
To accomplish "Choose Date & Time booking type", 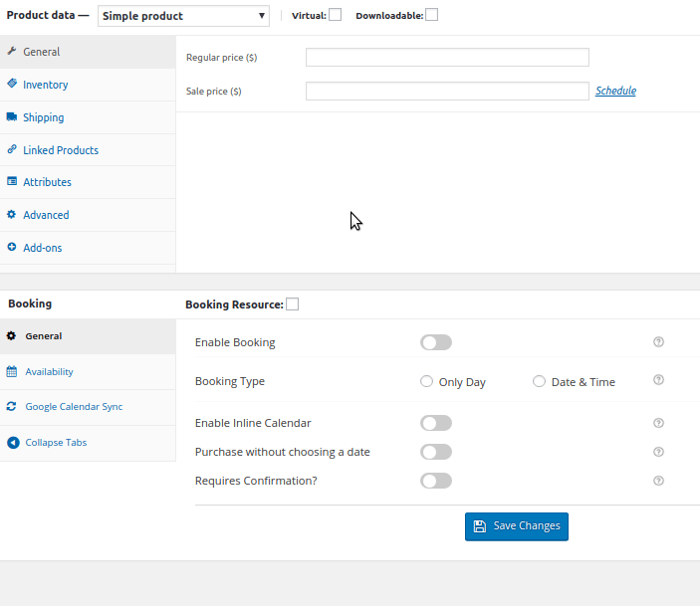I will click(x=540, y=381).
